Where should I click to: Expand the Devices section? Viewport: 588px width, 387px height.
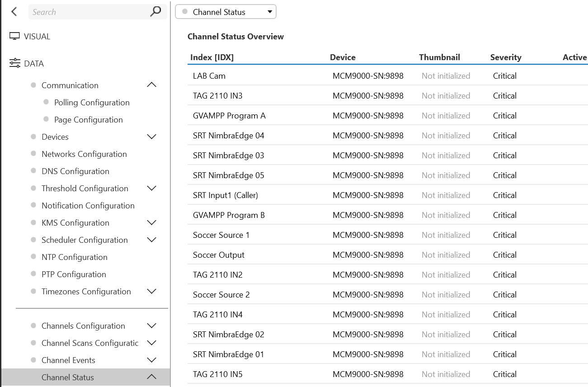tap(152, 137)
